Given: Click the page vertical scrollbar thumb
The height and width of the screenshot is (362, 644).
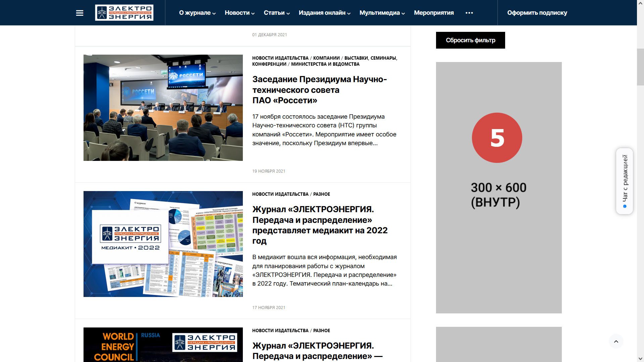Looking at the screenshot, I should click(x=640, y=67).
